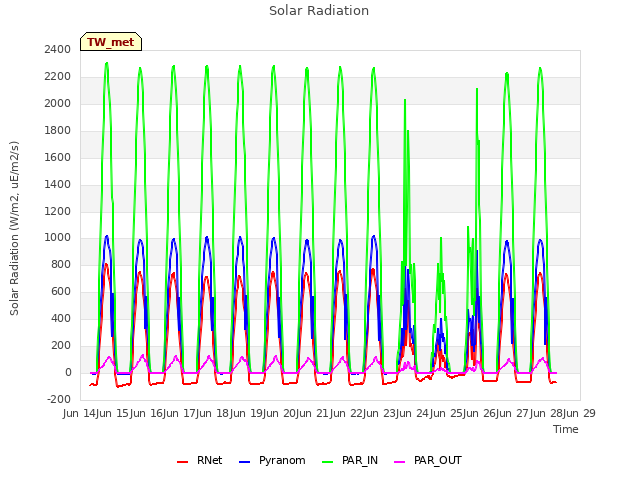This screenshot has height=480, width=640.
Task: Click the green PAR_IN legend swatch
Action: [x=327, y=462]
